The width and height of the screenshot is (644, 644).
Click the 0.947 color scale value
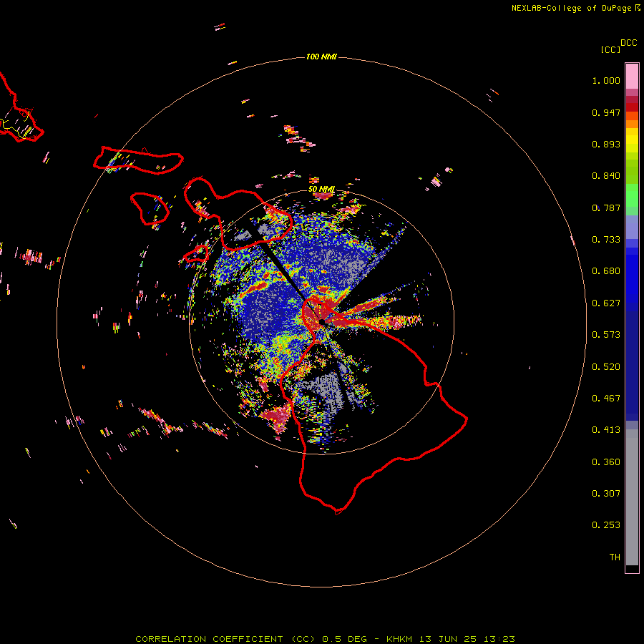[x=606, y=112]
